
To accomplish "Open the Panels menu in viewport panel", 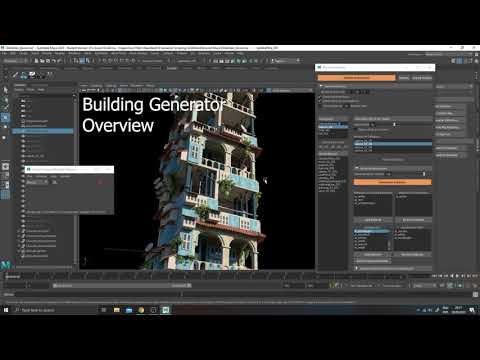I will 150,86.
